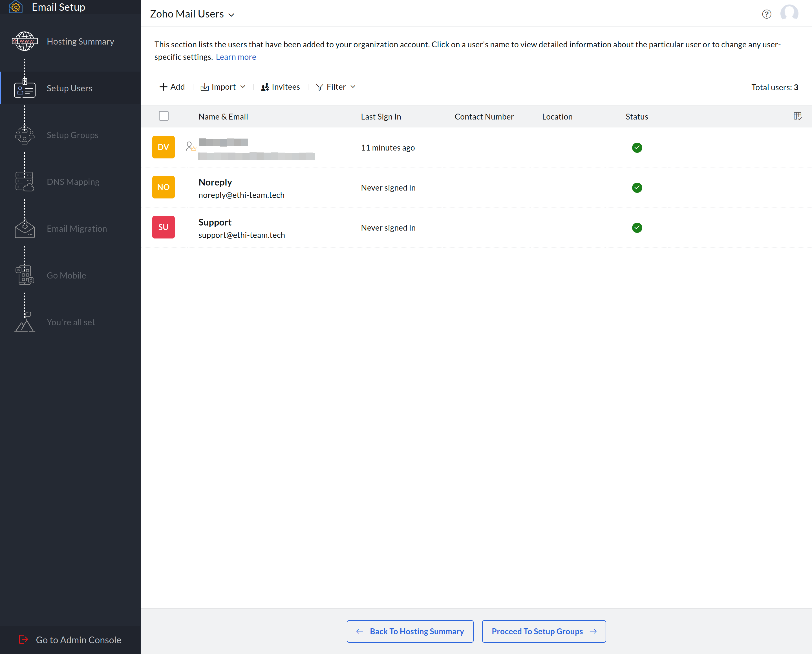812x654 pixels.
Task: Click the Filter funnel icon
Action: point(319,87)
